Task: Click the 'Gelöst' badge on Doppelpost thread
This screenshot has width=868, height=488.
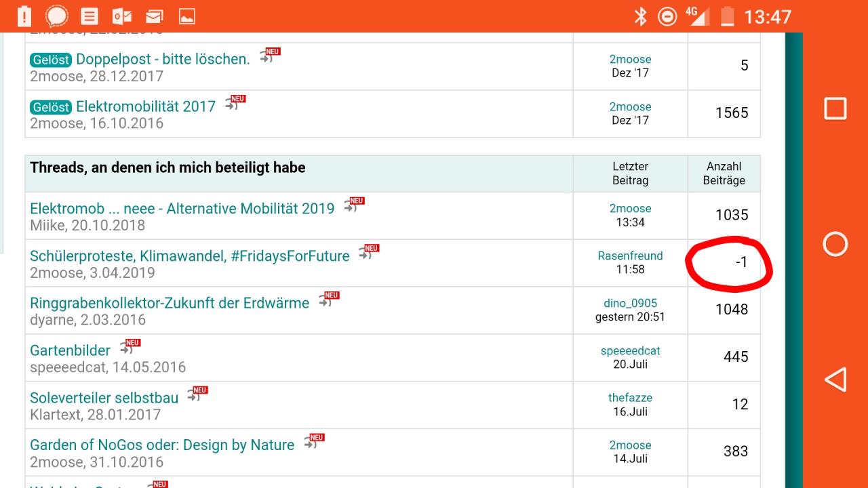Action: (51, 60)
